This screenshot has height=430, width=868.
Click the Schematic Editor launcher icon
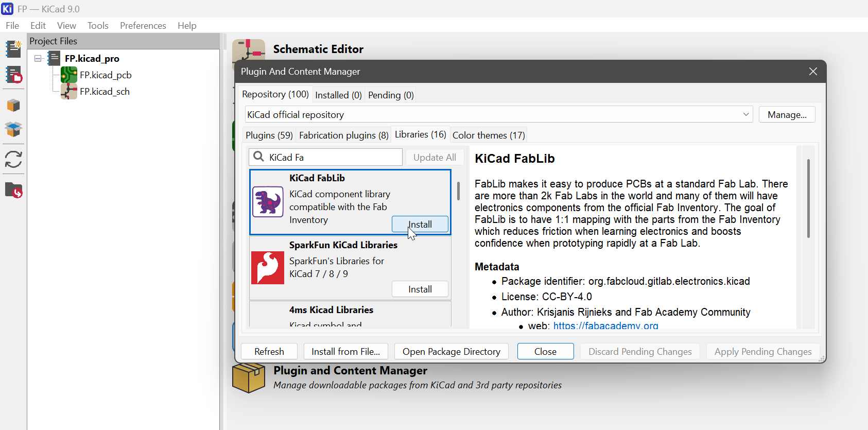(249, 51)
